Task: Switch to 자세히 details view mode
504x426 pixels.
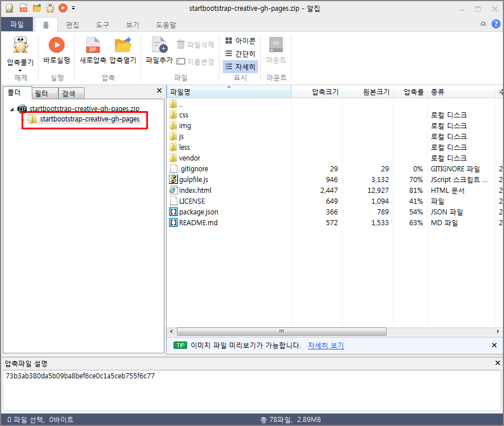Action: 240,66
